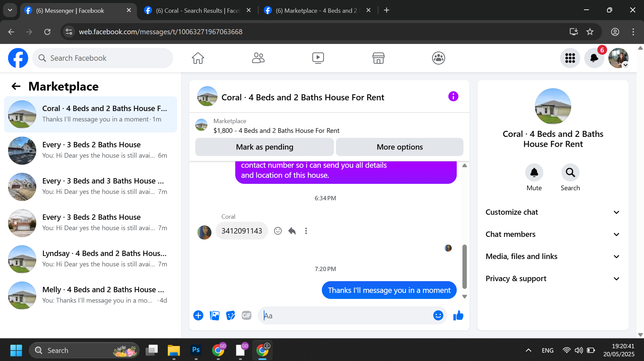The image size is (644, 361).
Task: React to message 3412091143 with emoji icon
Action: (x=278, y=231)
